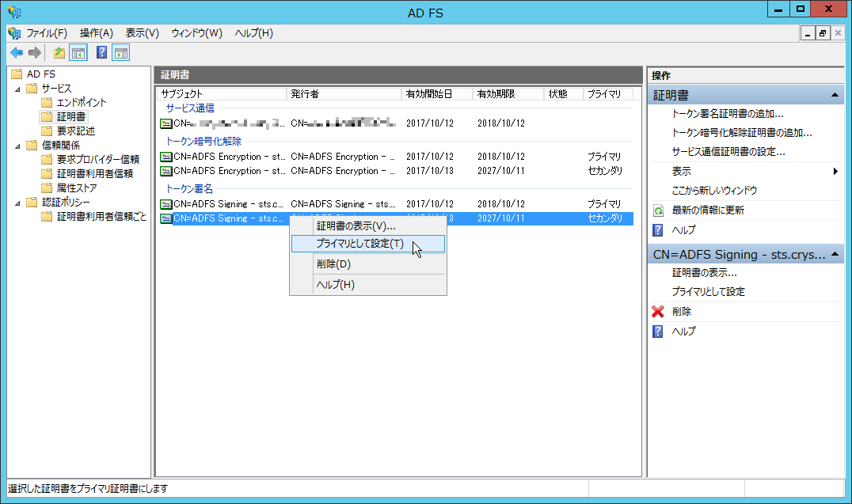Click the トークン署名 group heading
Image resolution: width=852 pixels, height=504 pixels.
(189, 189)
